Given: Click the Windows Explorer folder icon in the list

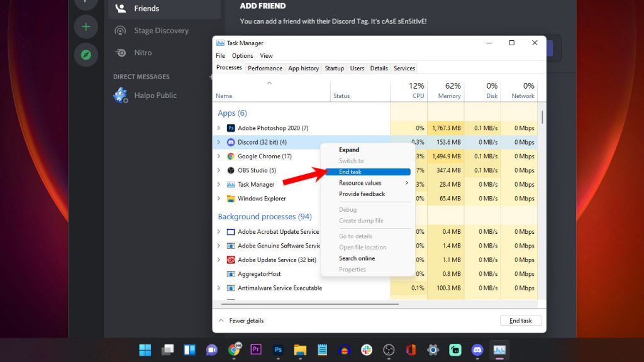Looking at the screenshot, I should (231, 199).
